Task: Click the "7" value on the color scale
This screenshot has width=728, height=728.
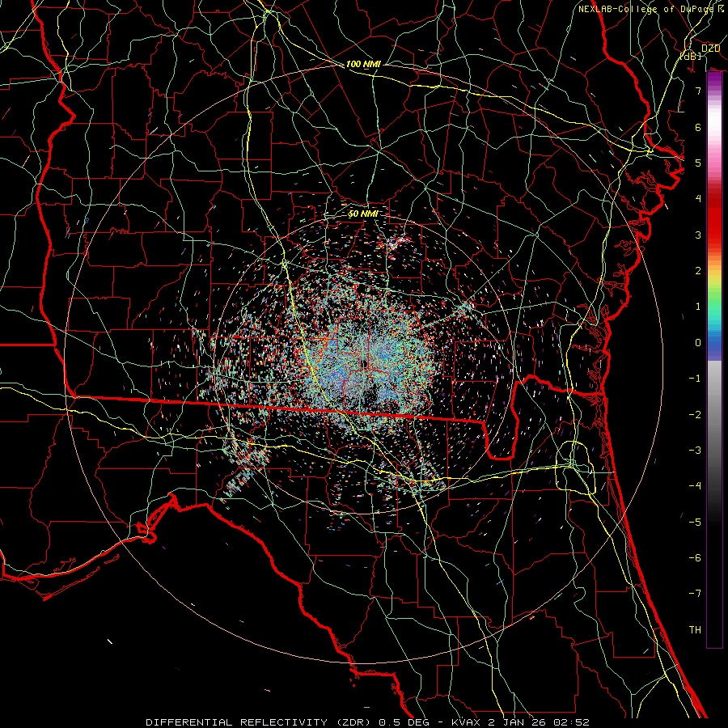Action: 698,91
